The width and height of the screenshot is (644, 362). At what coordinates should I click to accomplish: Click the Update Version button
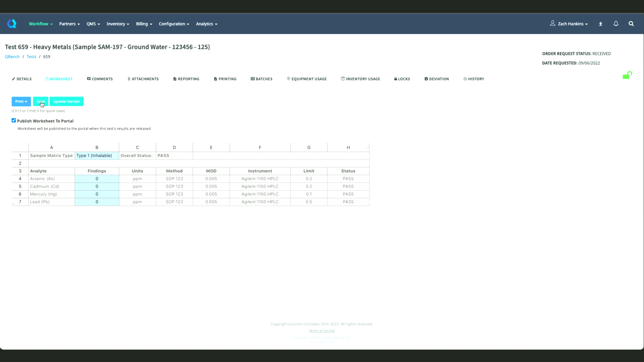(x=66, y=101)
